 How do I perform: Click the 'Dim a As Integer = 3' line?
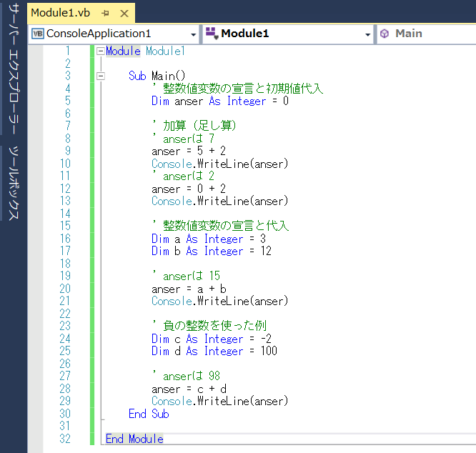coord(209,239)
